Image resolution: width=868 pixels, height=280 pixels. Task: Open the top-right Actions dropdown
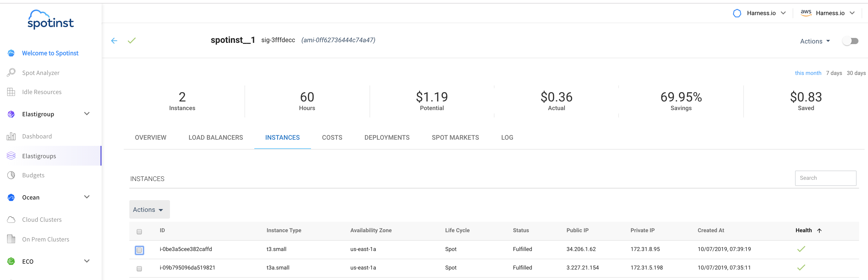(x=815, y=41)
